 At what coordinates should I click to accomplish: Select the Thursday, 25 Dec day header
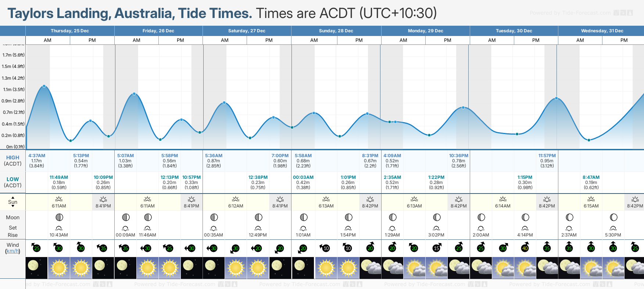click(70, 31)
